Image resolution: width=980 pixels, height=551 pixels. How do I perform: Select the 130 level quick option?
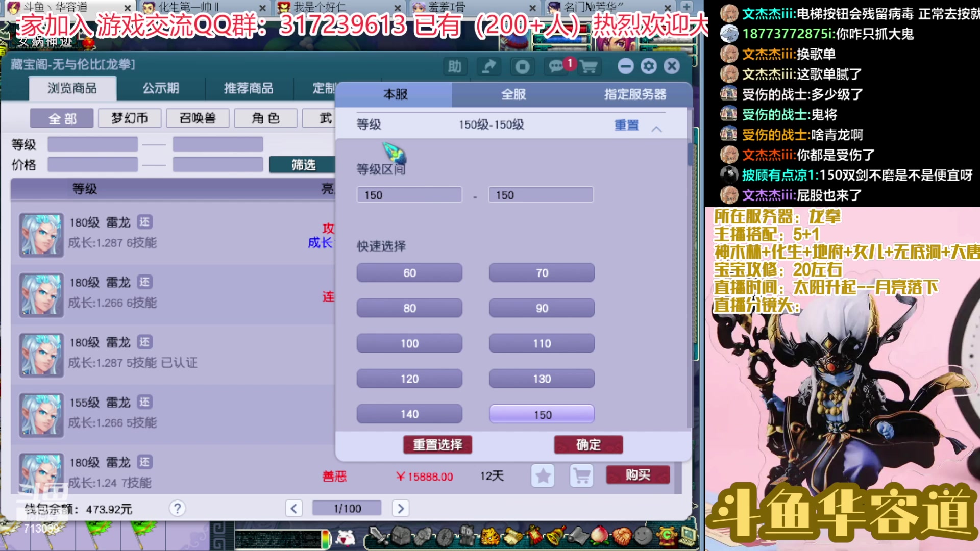(542, 379)
